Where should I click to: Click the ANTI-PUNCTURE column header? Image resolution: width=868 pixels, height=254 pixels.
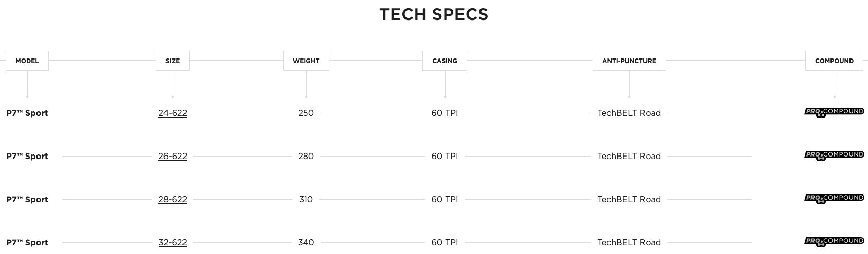(629, 61)
